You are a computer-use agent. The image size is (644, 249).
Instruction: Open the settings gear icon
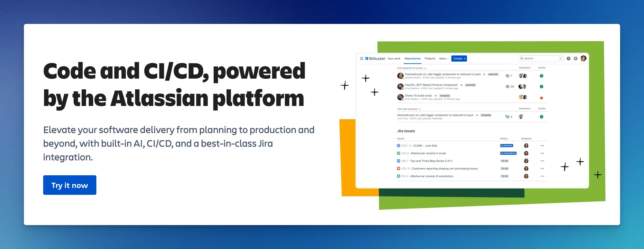coord(575,59)
